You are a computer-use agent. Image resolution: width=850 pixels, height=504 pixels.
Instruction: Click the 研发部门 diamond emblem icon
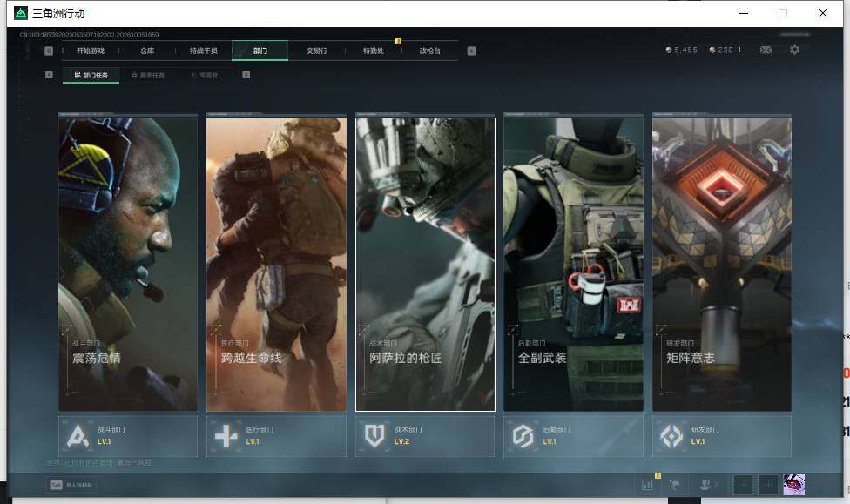[x=671, y=436]
